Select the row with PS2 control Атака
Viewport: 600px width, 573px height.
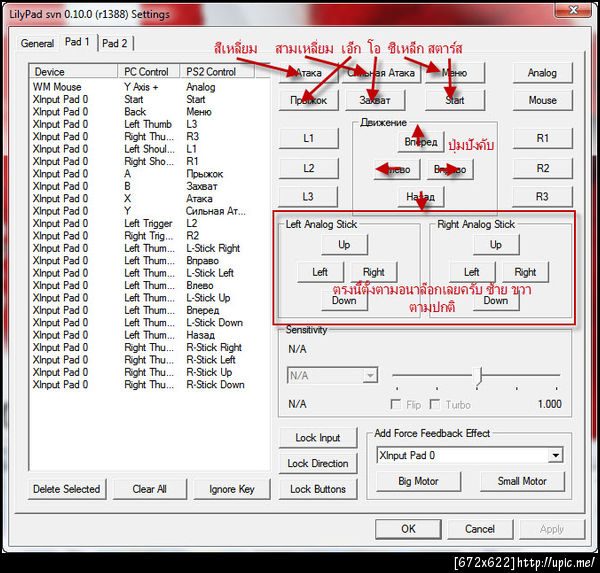[x=149, y=199]
